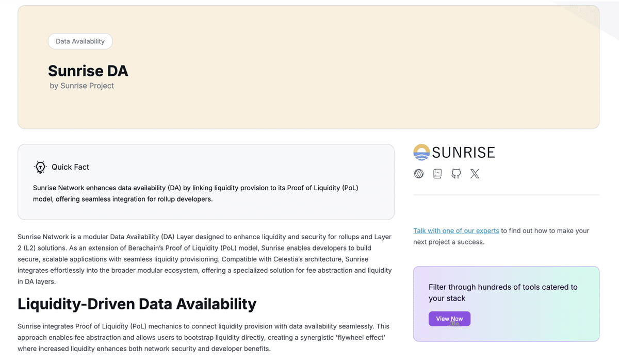Image resolution: width=619 pixels, height=364 pixels.
Task: Select the Liquidity-Driven Data Availability heading
Action: pyautogui.click(x=137, y=304)
